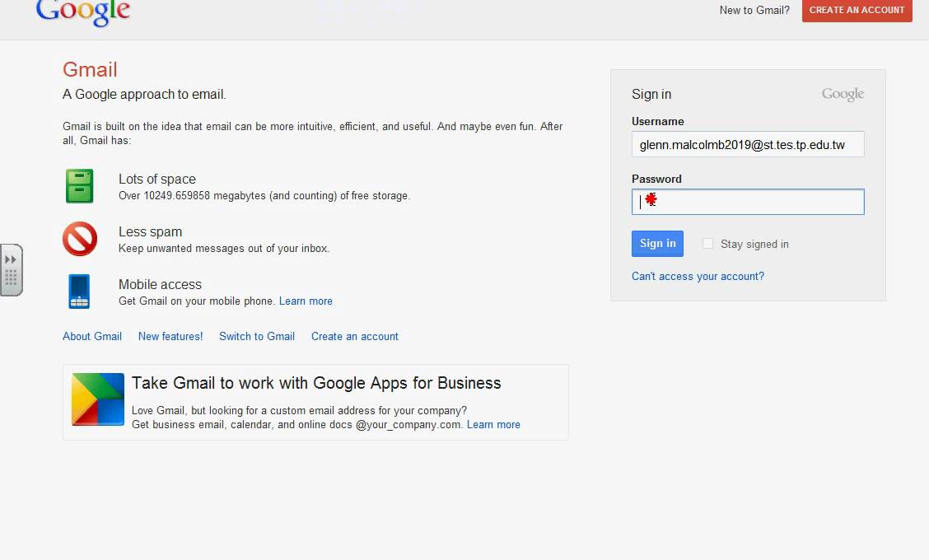Open the About Gmail link

tap(92, 336)
